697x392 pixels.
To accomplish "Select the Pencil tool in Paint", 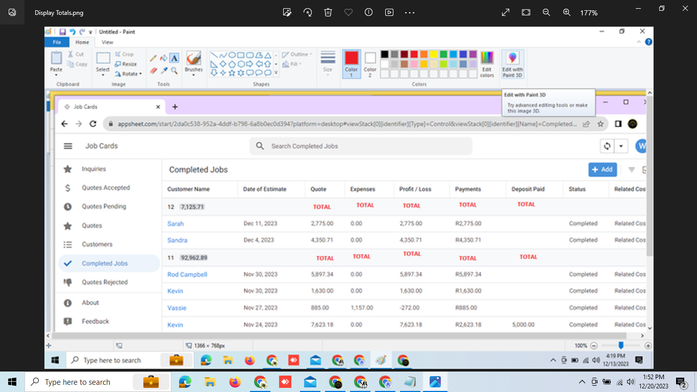I will (153, 58).
